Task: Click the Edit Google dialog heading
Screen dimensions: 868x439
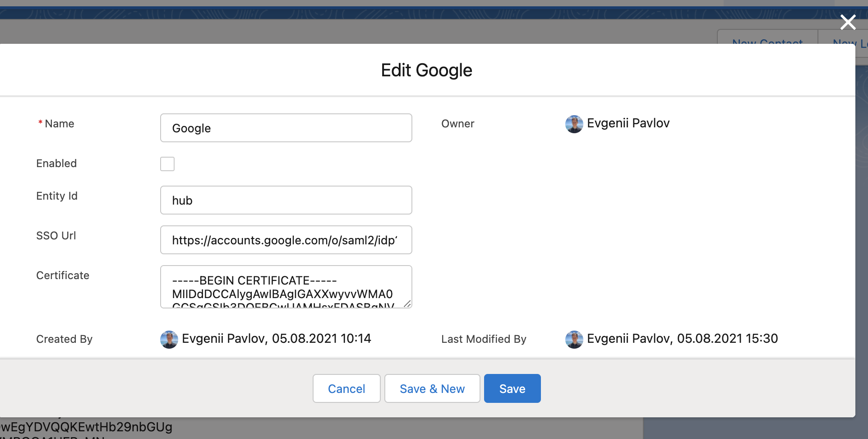Action: click(426, 70)
